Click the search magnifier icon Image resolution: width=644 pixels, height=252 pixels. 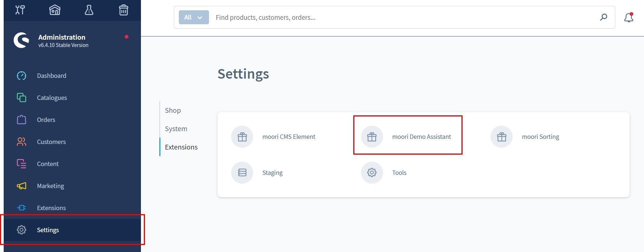pos(604,17)
